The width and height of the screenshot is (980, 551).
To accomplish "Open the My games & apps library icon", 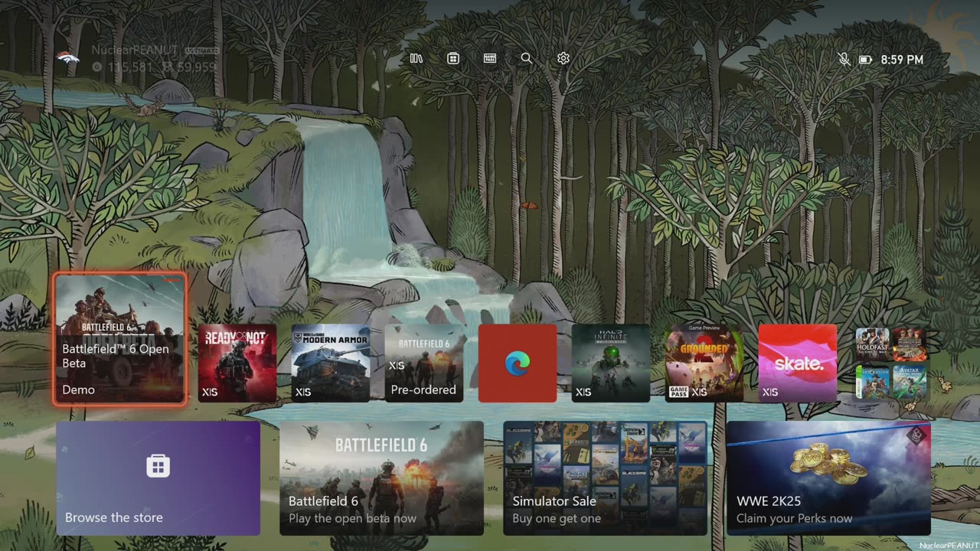I will [416, 58].
